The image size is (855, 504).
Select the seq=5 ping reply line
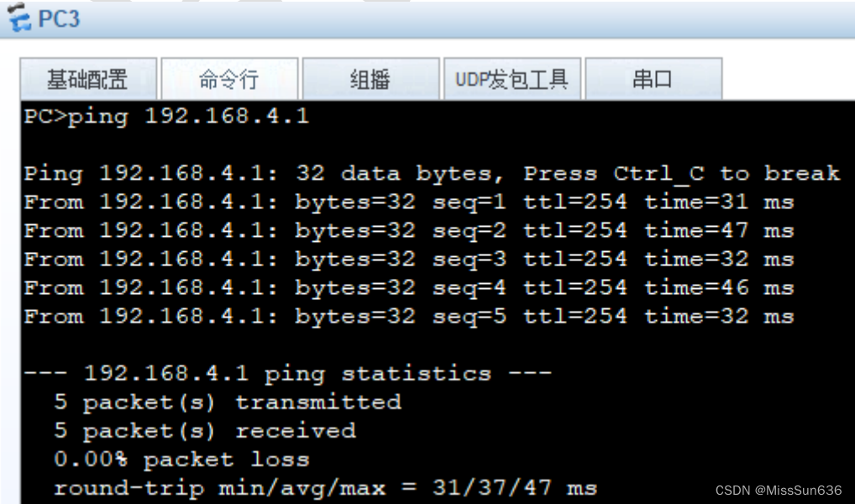pyautogui.click(x=408, y=317)
